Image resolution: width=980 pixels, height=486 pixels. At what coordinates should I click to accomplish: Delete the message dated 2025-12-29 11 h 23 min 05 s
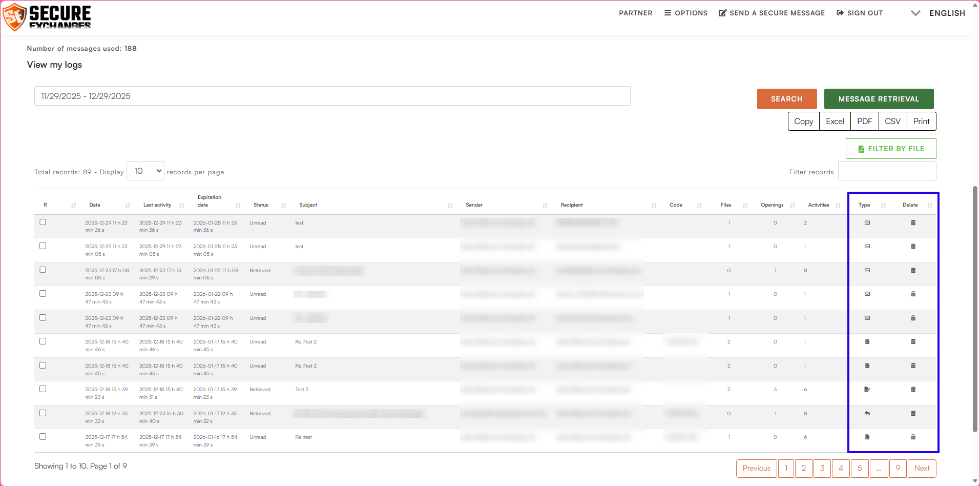(913, 246)
